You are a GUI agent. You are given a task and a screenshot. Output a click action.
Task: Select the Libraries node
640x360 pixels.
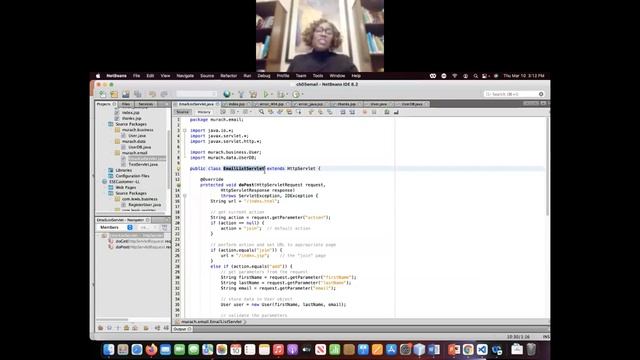pyautogui.click(x=123, y=170)
